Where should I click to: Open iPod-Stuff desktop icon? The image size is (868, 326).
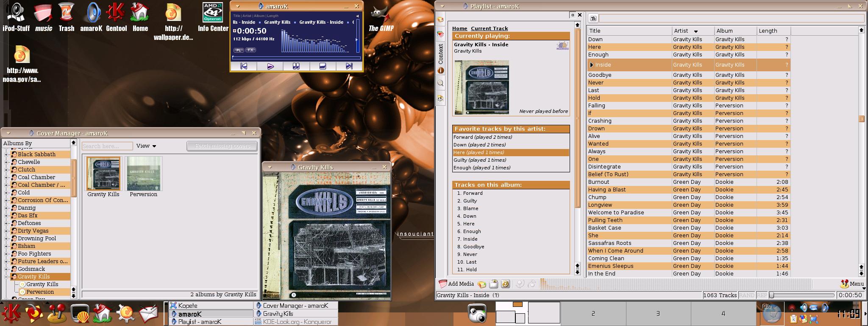click(16, 17)
